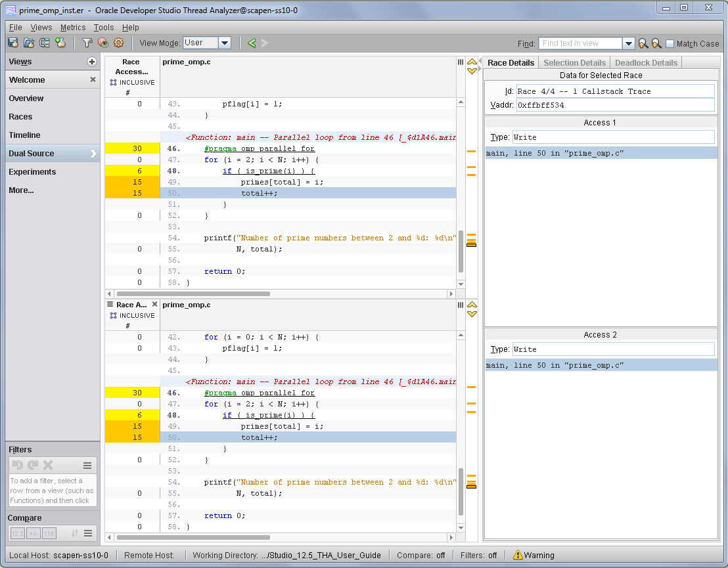The image size is (728, 568).
Task: Click the add experiment flask icon
Action: click(x=61, y=43)
